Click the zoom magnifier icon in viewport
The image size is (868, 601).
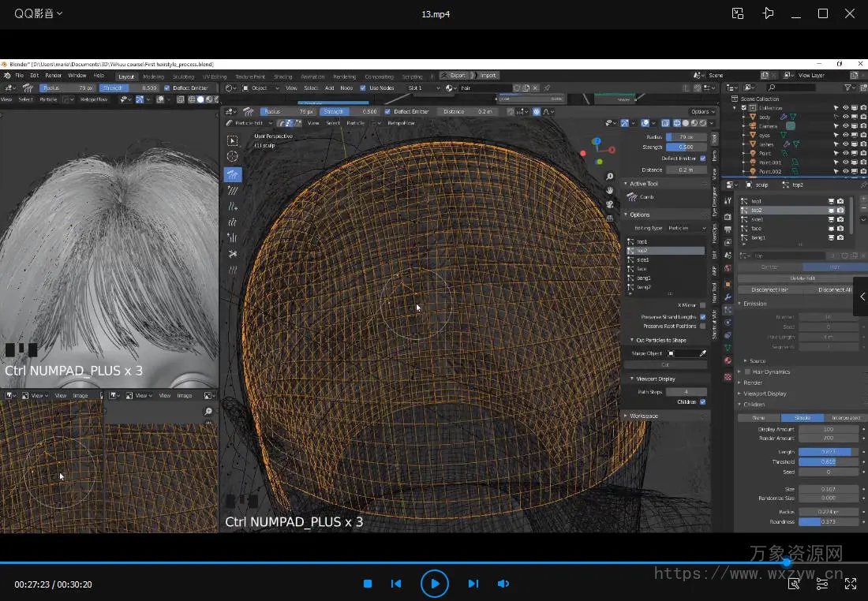coord(610,177)
